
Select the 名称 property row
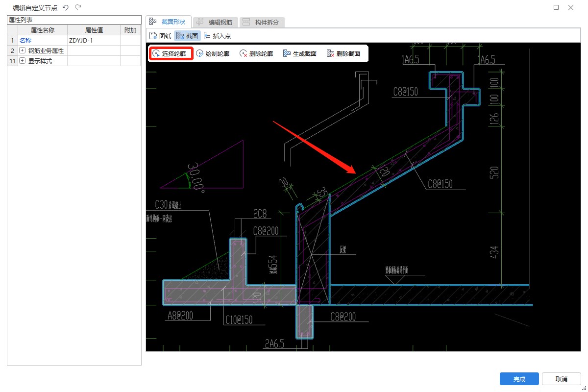74,40
